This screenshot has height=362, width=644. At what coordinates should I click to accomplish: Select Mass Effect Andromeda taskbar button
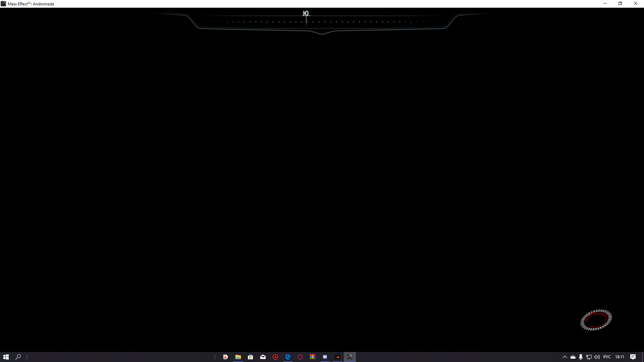tap(350, 357)
